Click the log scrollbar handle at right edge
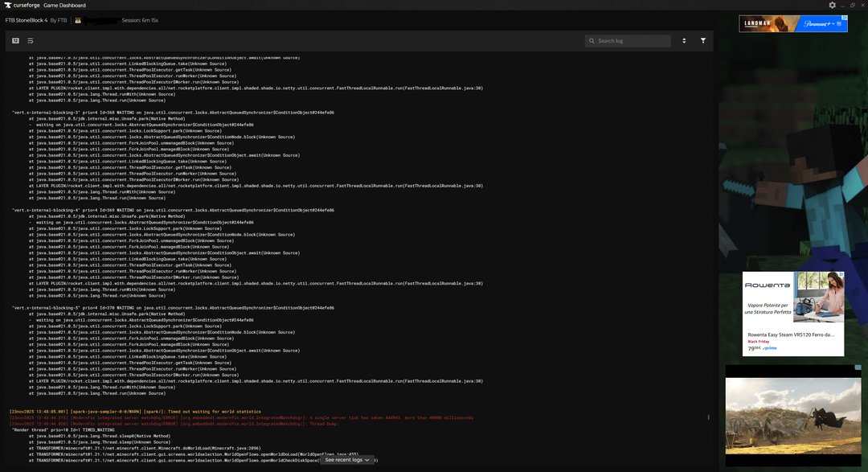The image size is (868, 472). coord(708,417)
